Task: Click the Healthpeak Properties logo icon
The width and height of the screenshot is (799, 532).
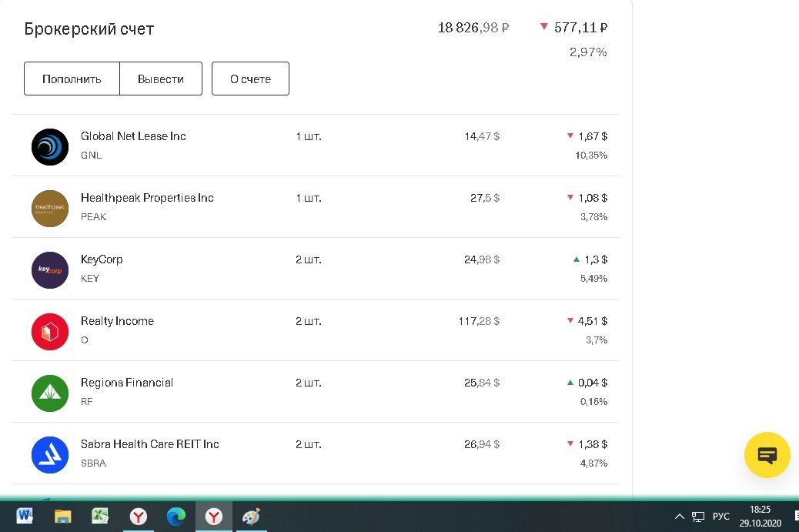Action: [50, 209]
